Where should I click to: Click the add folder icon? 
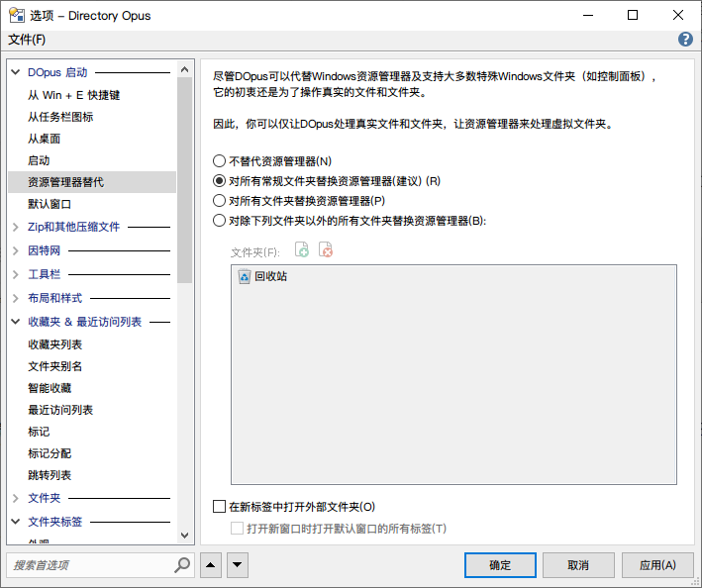(x=302, y=249)
